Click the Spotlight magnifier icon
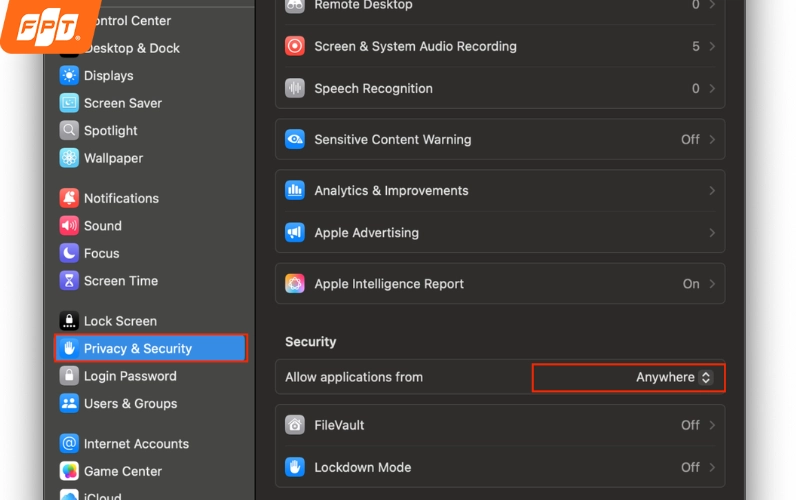Image resolution: width=800 pixels, height=500 pixels. coord(69,131)
